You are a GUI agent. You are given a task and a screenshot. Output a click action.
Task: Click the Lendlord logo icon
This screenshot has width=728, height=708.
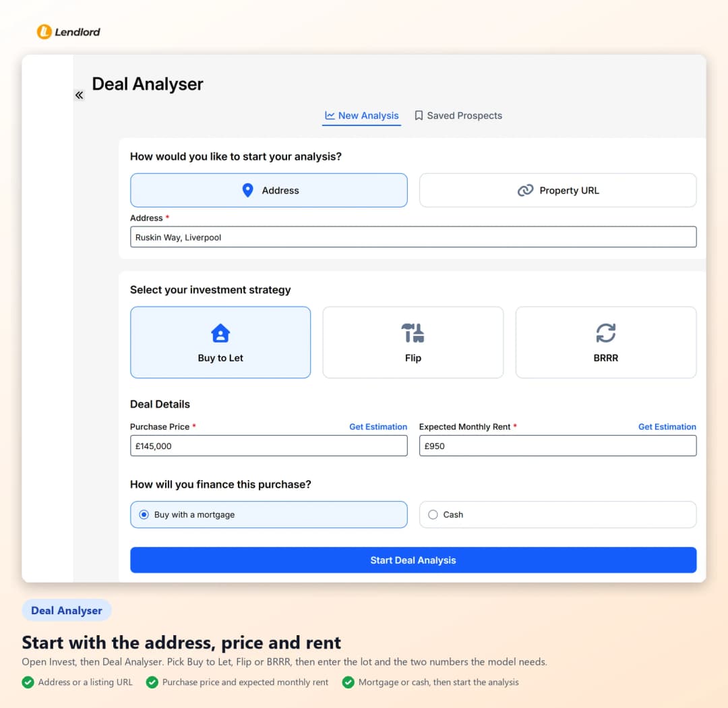pyautogui.click(x=44, y=32)
